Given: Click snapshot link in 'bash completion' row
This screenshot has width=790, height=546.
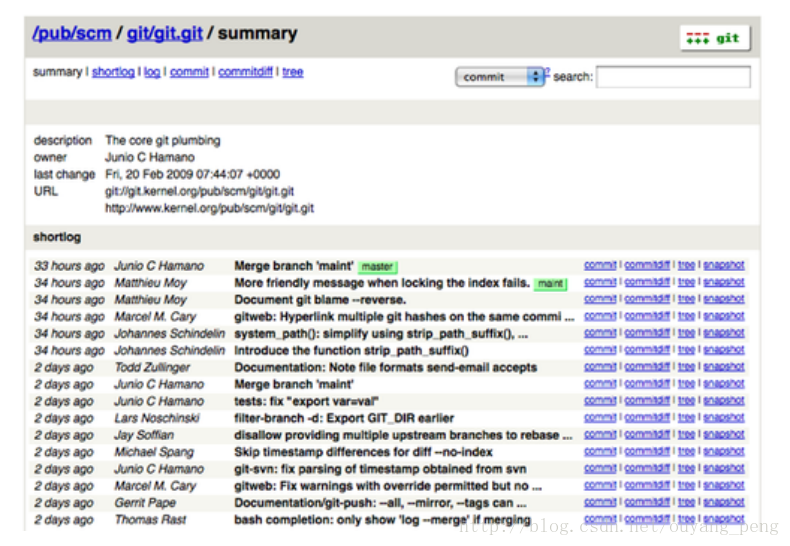Looking at the screenshot, I should click(x=724, y=519).
